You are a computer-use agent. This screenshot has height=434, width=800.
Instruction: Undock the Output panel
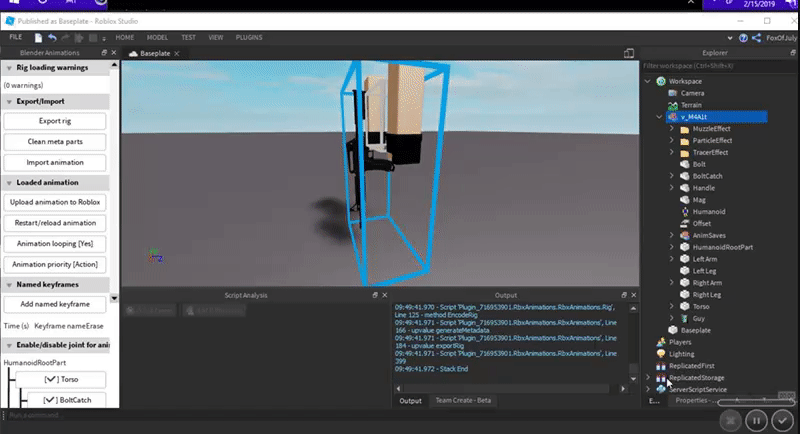point(624,295)
